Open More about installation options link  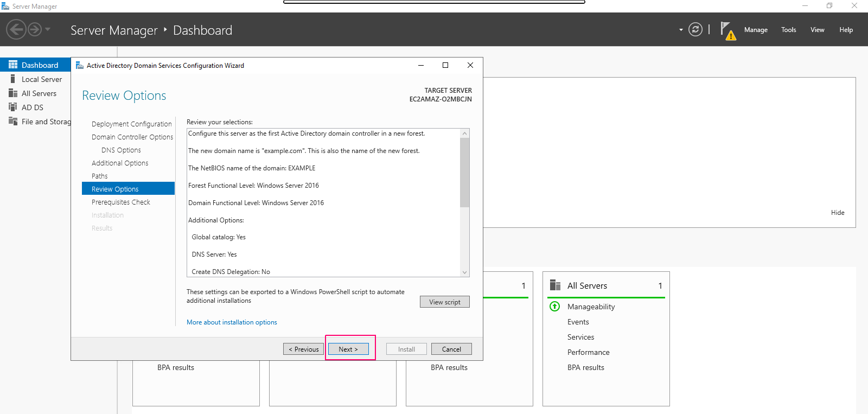(x=232, y=322)
